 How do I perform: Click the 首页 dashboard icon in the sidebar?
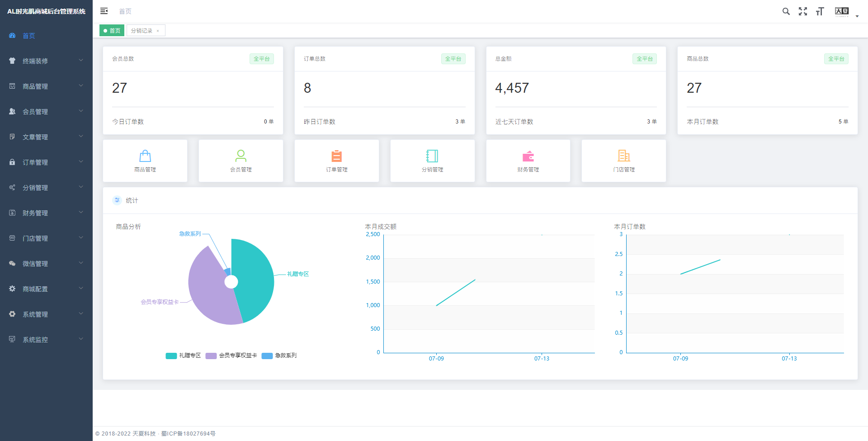click(12, 36)
